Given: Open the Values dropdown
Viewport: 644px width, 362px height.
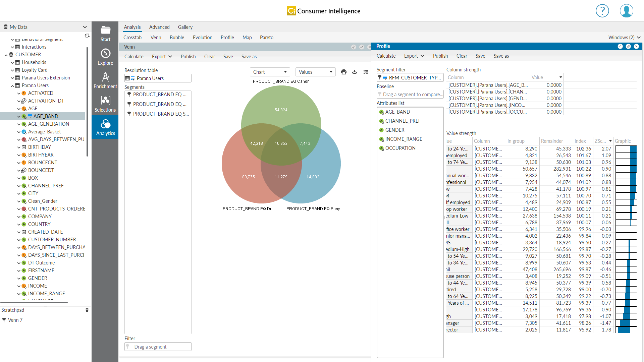Looking at the screenshot, I should click(315, 72).
